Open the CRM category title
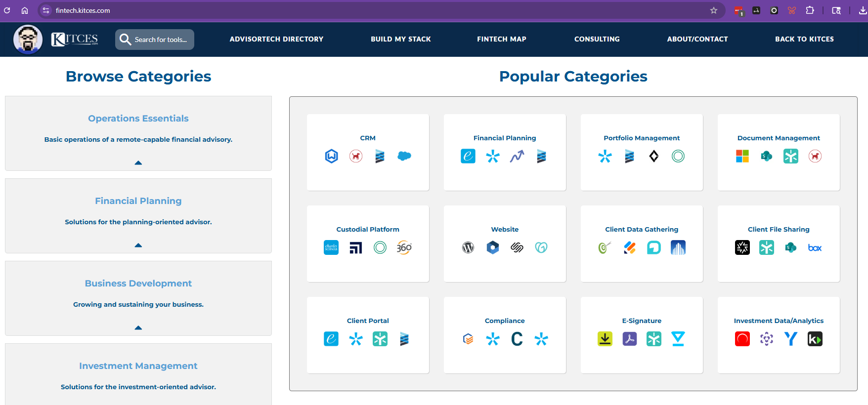This screenshot has height=405, width=868. coord(368,138)
